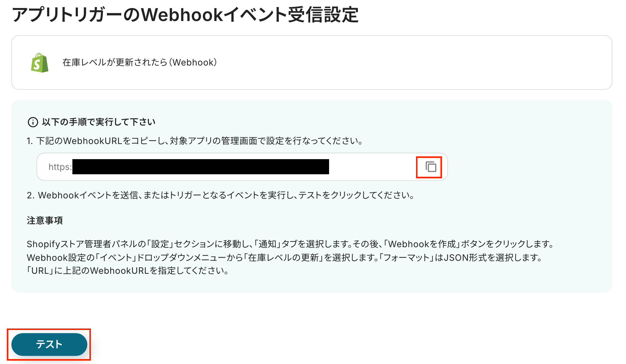Select the 在庫レベルが更新されたら (Webhook) trigger label
This screenshot has height=364, width=626.
(139, 62)
